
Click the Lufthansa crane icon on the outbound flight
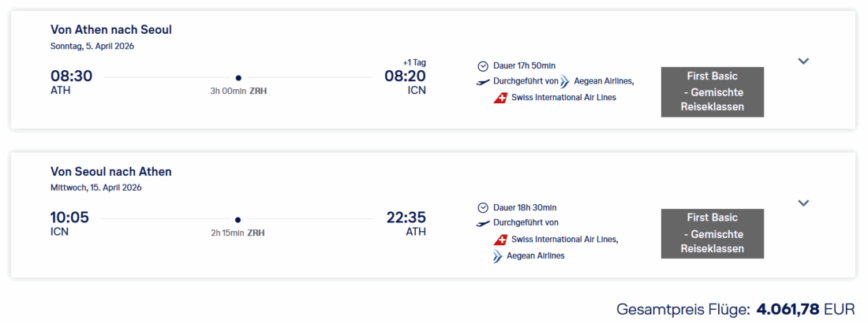[483, 81]
